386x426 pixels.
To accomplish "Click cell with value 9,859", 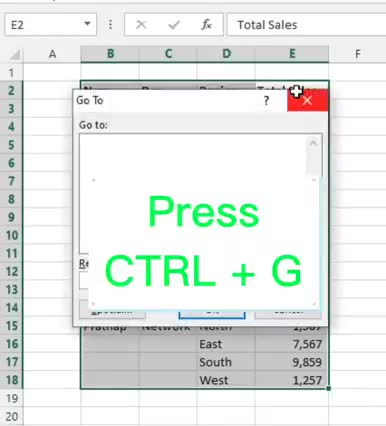I will [x=292, y=362].
